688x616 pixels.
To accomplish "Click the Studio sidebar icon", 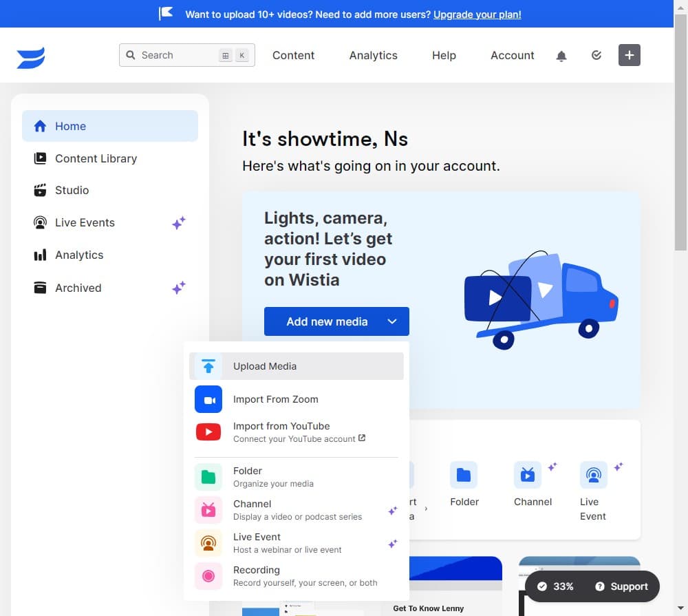I will coord(39,190).
